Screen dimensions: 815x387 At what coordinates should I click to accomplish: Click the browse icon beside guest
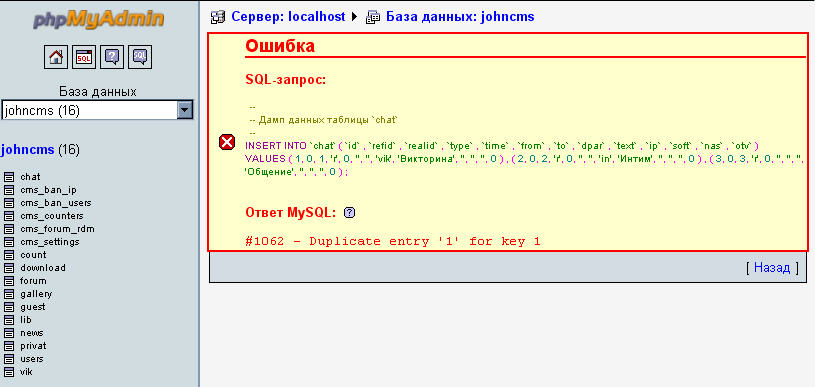pyautogui.click(x=9, y=307)
